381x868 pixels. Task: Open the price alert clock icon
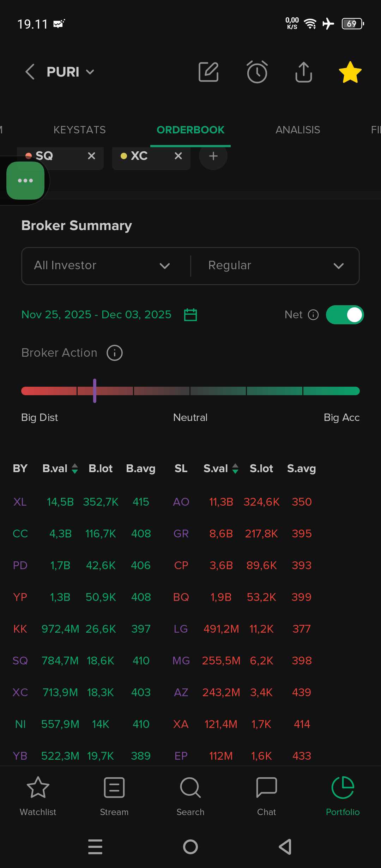[257, 72]
